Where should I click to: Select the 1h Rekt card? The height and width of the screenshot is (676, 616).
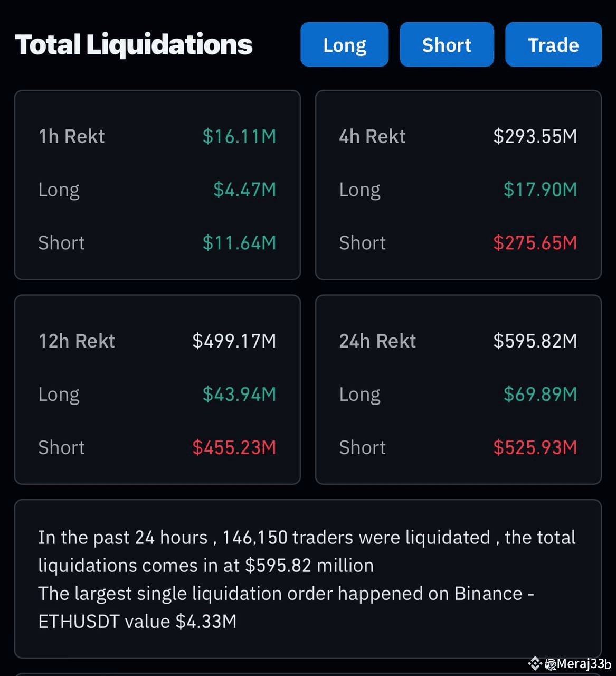(157, 185)
